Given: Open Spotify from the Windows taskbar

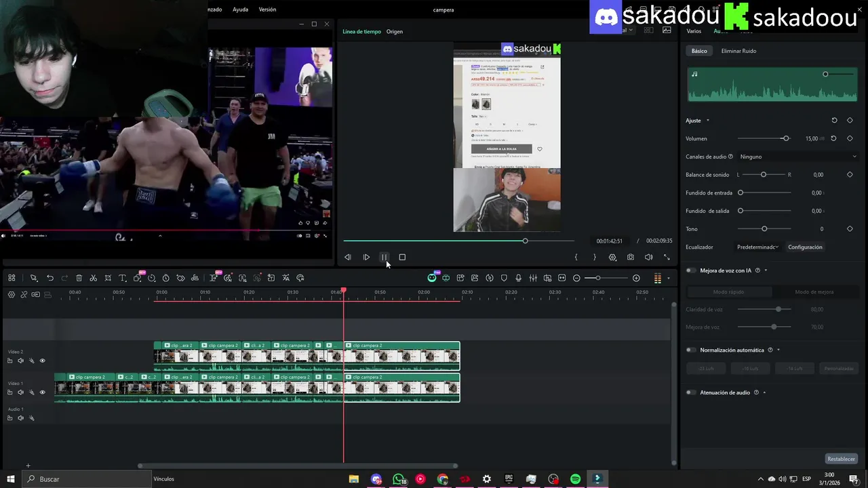Looking at the screenshot, I should [575, 479].
